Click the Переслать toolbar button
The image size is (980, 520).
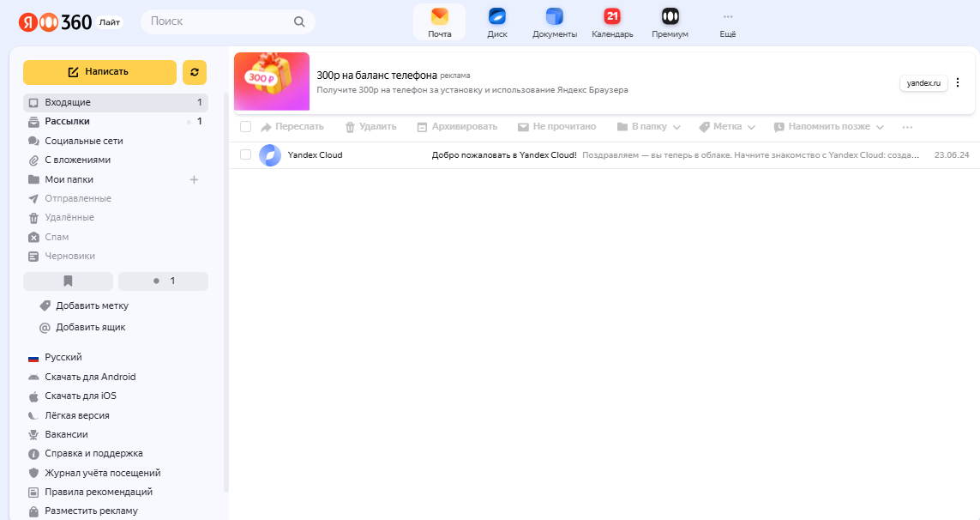tap(292, 127)
